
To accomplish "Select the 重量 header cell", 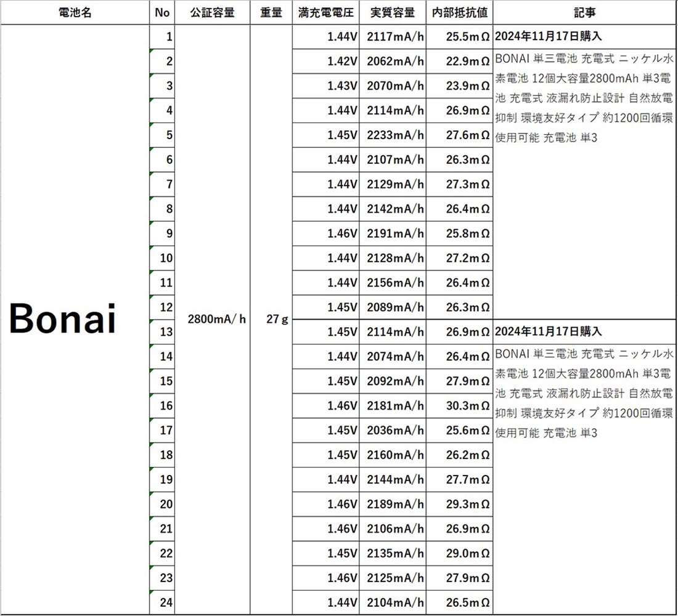I will (x=271, y=12).
